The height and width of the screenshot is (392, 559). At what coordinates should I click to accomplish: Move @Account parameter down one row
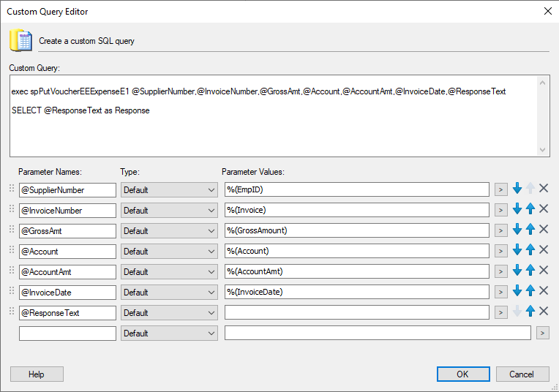[517, 251]
